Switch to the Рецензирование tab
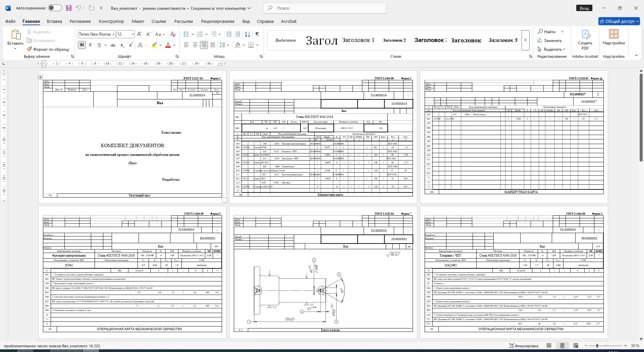 (x=218, y=21)
